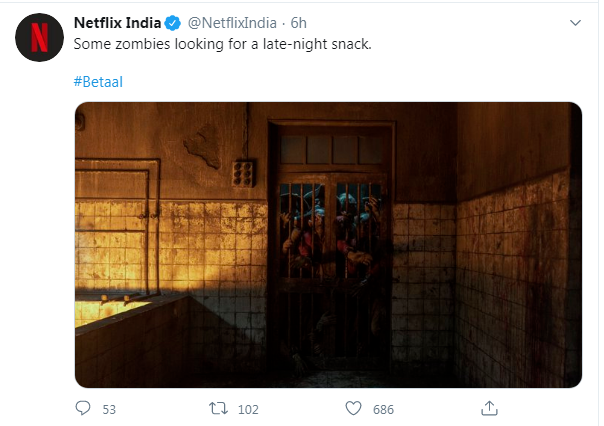Click the blue verified badge

tap(172, 23)
